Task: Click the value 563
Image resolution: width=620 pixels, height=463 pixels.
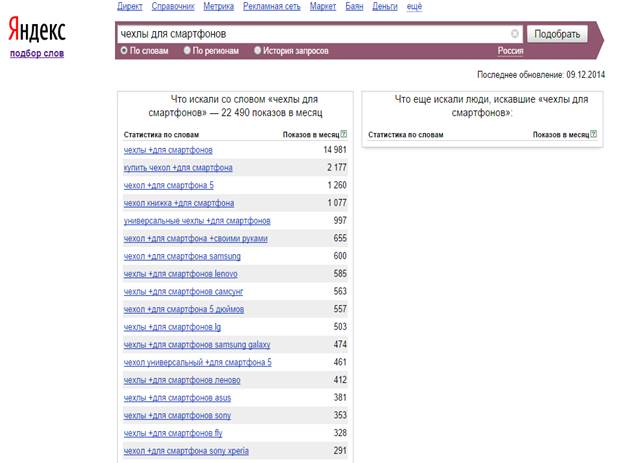Action: [340, 291]
